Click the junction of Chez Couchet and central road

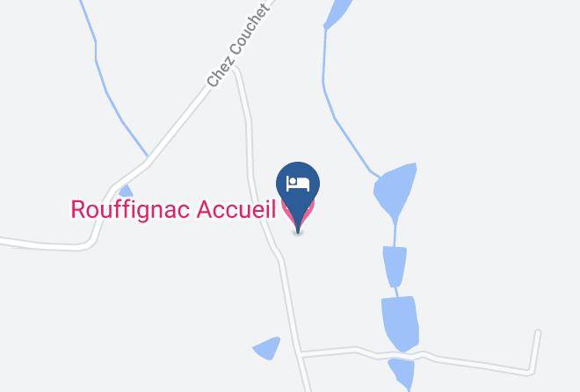tap(236, 68)
